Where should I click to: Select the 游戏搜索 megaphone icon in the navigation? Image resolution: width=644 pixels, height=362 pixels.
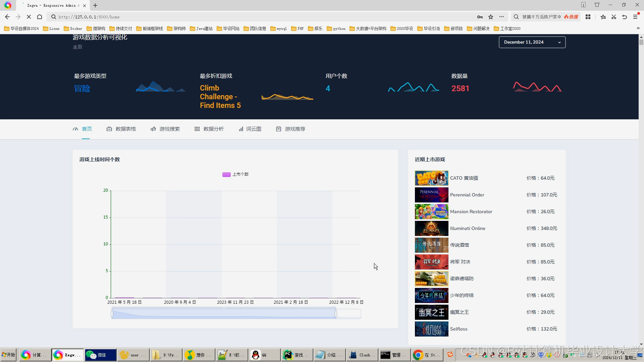[153, 129]
